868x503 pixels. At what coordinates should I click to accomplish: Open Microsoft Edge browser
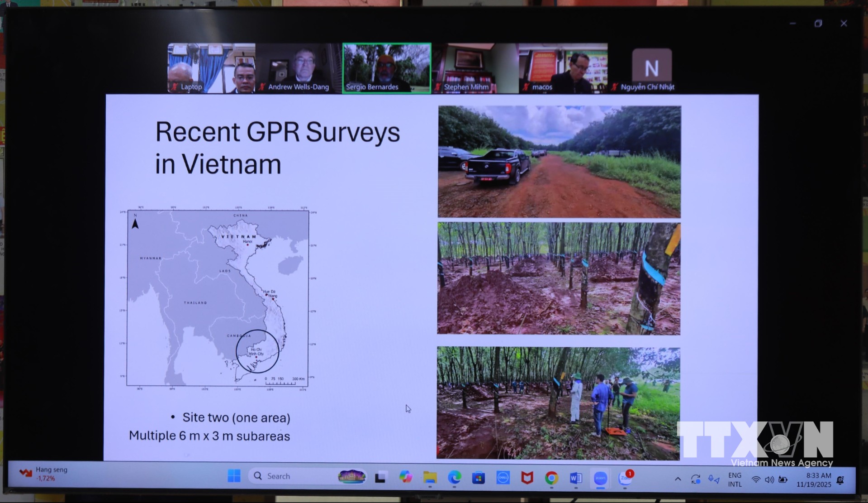click(x=455, y=477)
